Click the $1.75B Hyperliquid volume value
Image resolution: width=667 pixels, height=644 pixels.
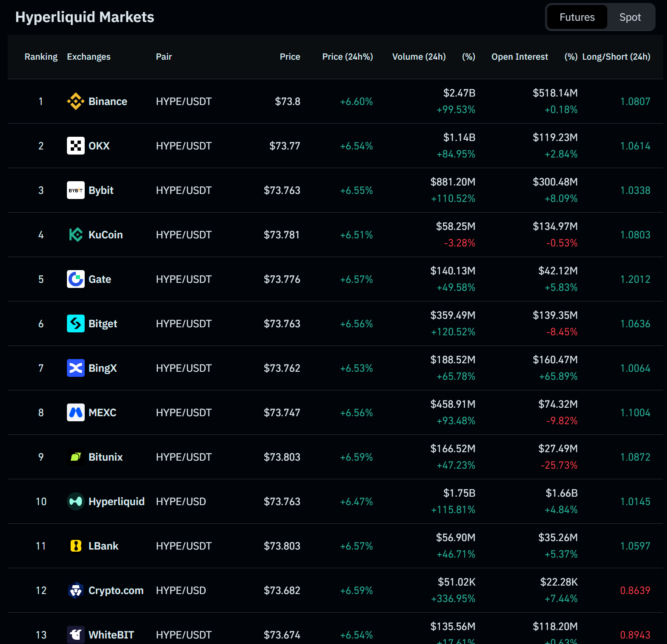click(459, 493)
